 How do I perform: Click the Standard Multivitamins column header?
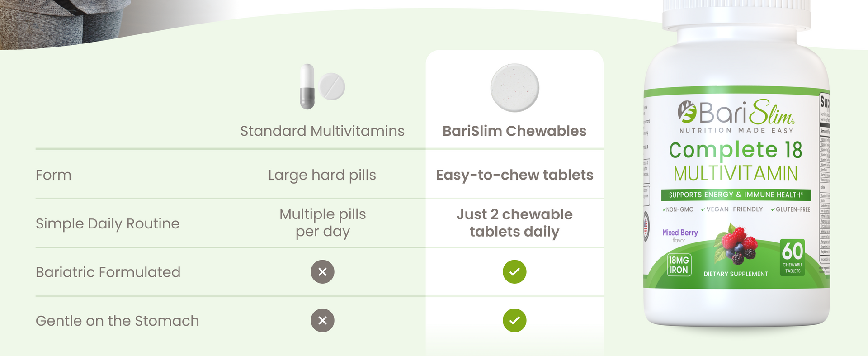click(322, 131)
